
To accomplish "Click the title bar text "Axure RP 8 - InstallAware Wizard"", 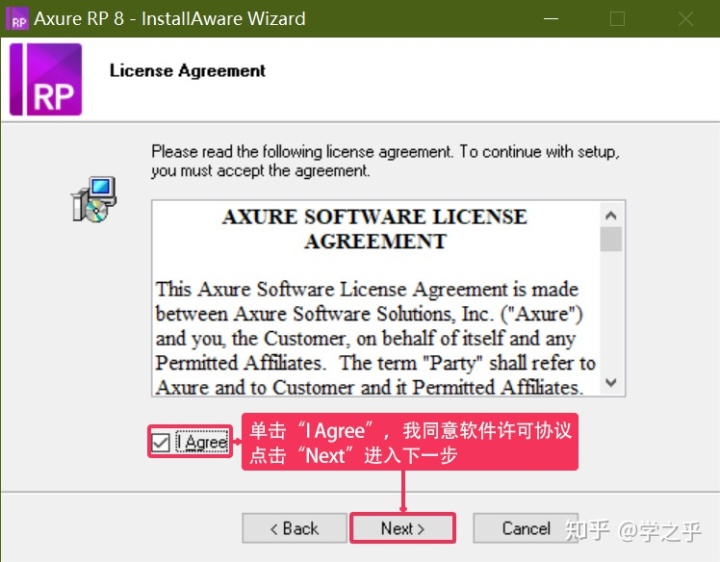I will point(170,19).
